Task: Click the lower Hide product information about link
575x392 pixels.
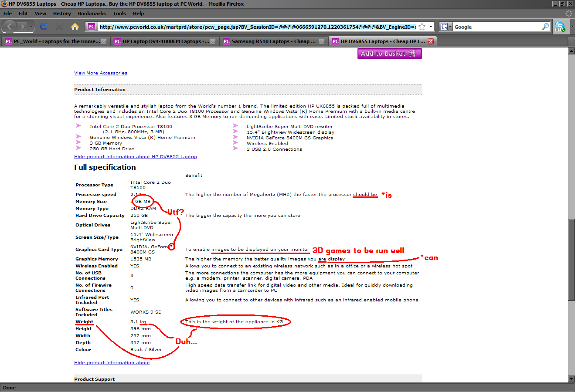Action: coord(112,363)
